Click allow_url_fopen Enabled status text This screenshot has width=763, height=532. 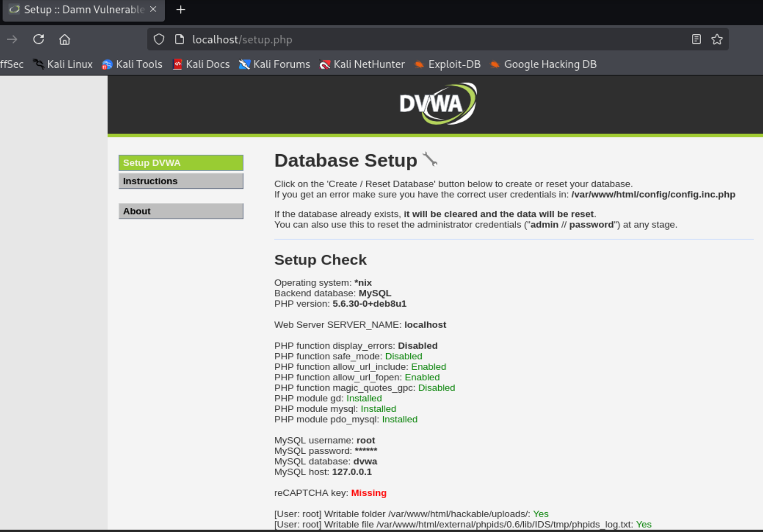[x=422, y=377]
